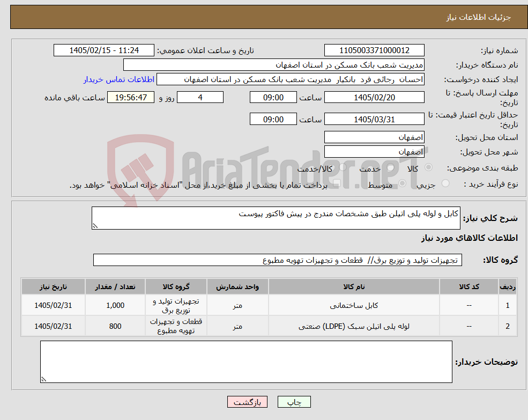Click the deadline hour 09:00 field

coord(273,98)
